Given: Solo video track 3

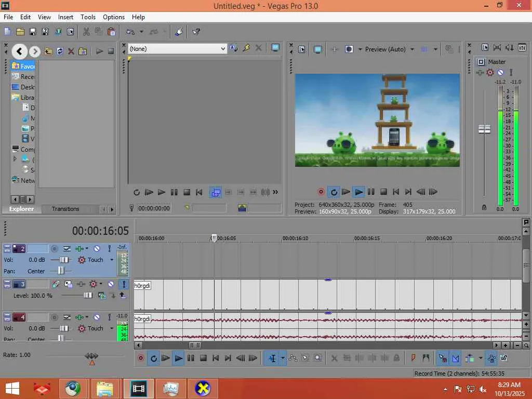Looking at the screenshot, I should [x=124, y=284].
